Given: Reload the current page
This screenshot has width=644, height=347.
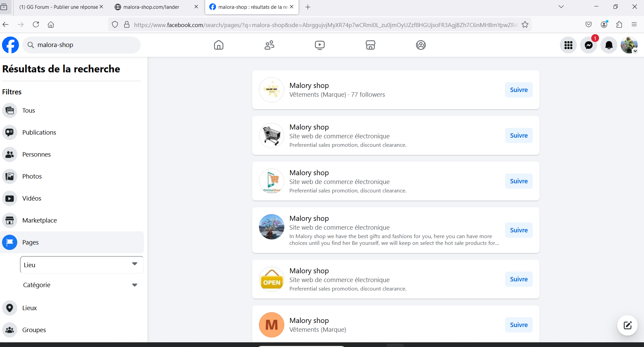Looking at the screenshot, I should point(36,24).
